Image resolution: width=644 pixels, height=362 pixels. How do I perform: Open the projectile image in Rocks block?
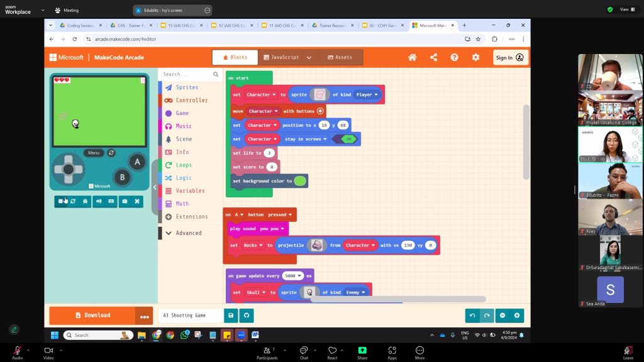click(317, 245)
